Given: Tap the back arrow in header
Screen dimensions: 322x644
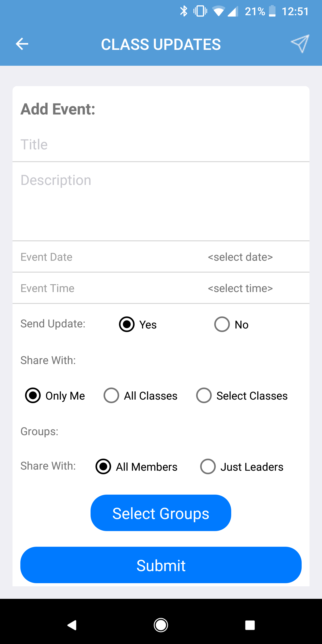Looking at the screenshot, I should click(22, 44).
